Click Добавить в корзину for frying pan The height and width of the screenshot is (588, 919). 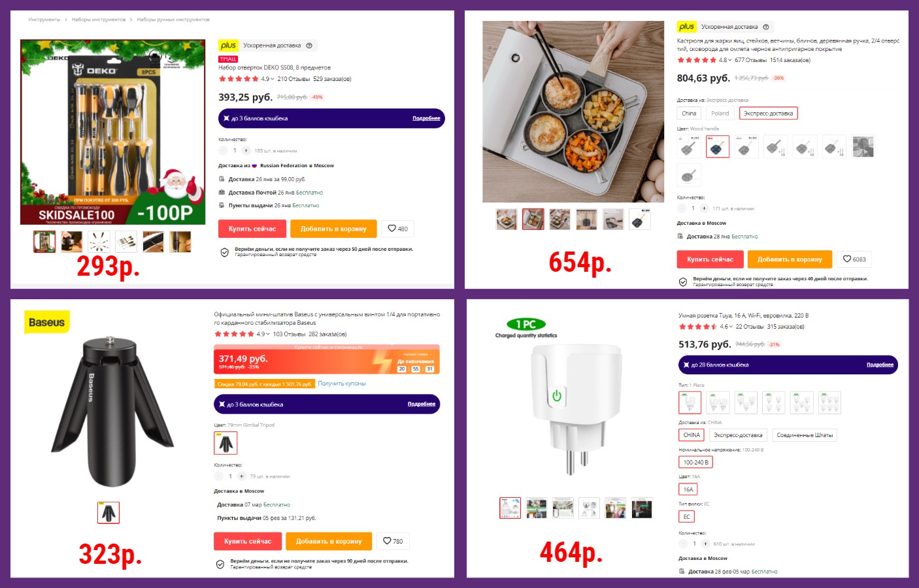point(790,259)
